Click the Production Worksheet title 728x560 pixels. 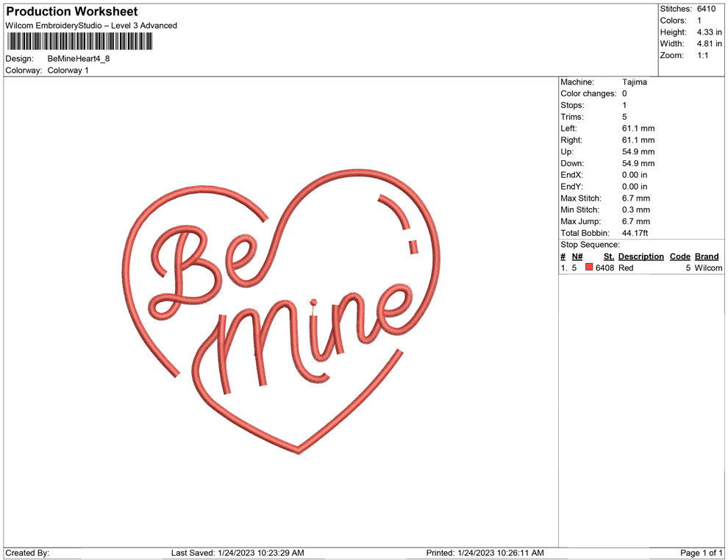[x=71, y=12]
